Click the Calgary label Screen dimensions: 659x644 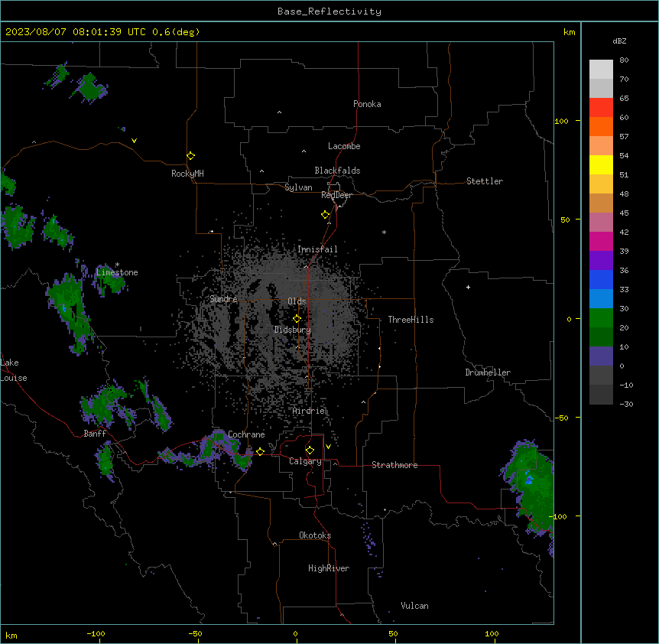click(305, 461)
